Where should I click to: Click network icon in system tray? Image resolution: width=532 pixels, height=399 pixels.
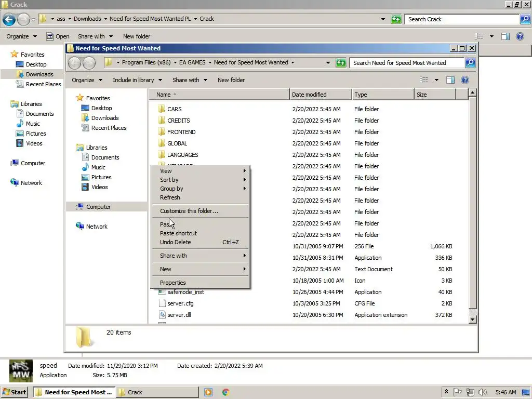click(x=470, y=392)
